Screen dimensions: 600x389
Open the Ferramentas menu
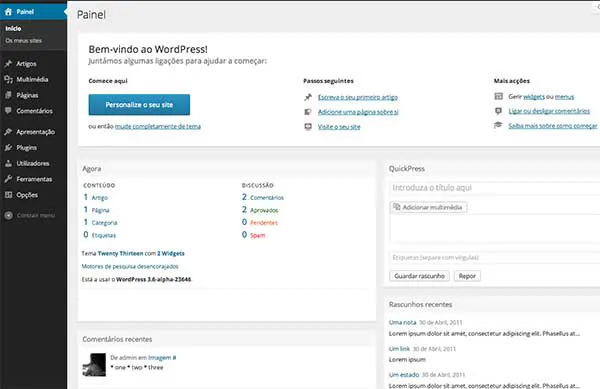point(33,179)
